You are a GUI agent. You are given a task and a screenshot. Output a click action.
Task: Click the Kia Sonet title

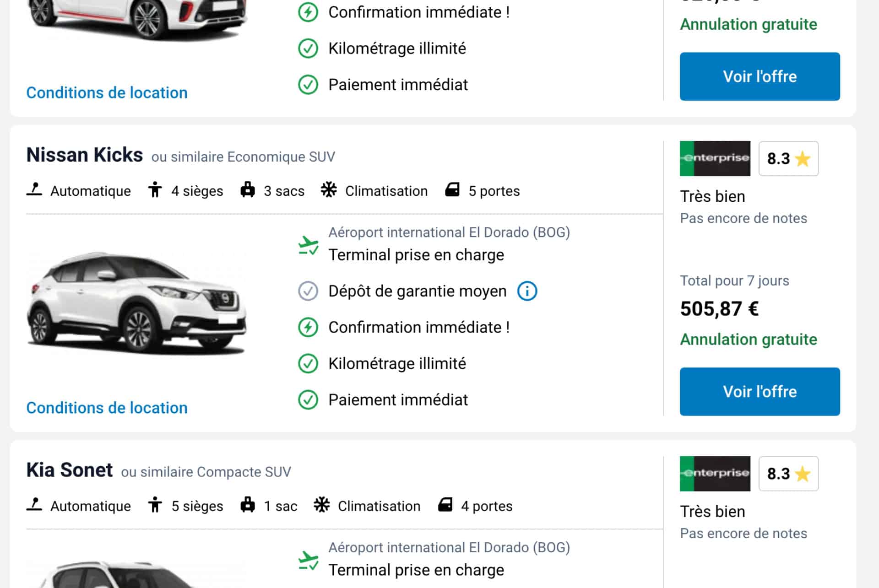tap(69, 470)
